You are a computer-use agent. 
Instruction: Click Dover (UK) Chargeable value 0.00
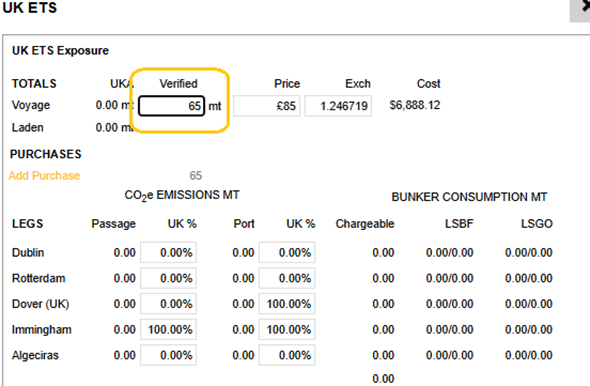point(383,304)
